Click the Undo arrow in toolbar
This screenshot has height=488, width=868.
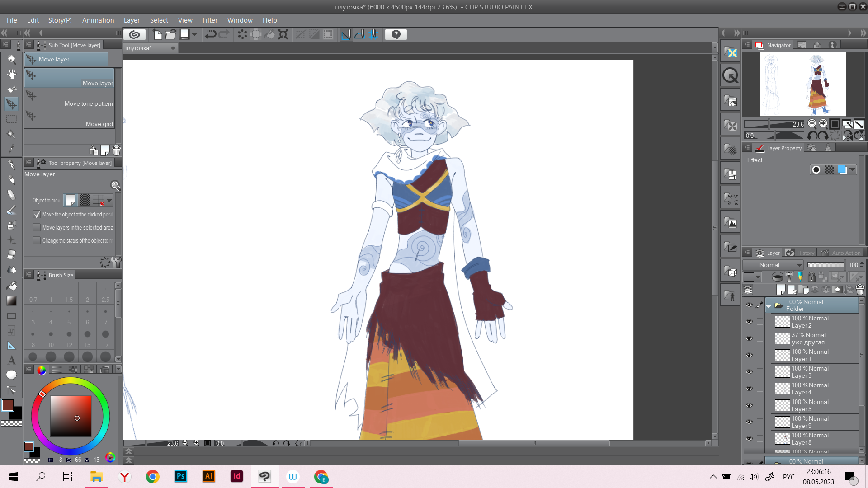click(x=210, y=34)
